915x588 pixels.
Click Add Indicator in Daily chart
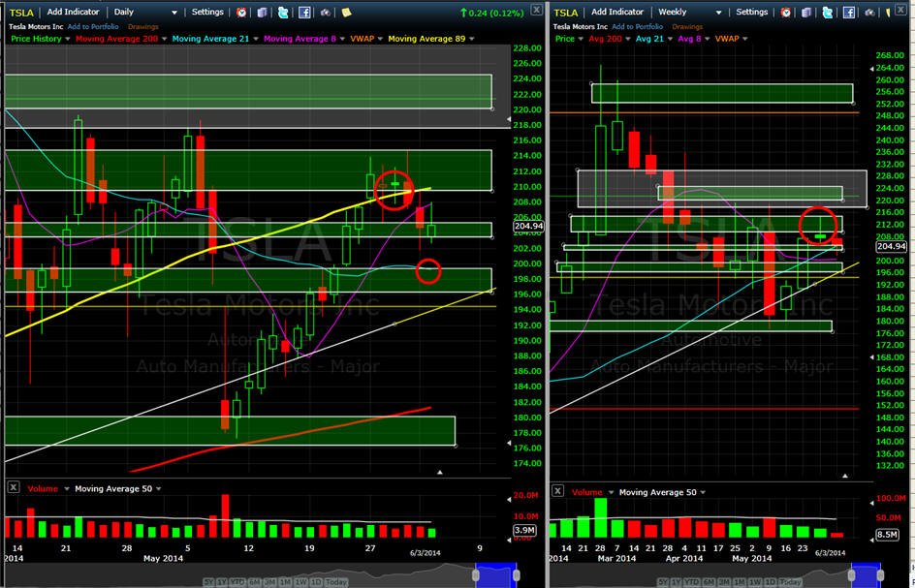pyautogui.click(x=73, y=12)
